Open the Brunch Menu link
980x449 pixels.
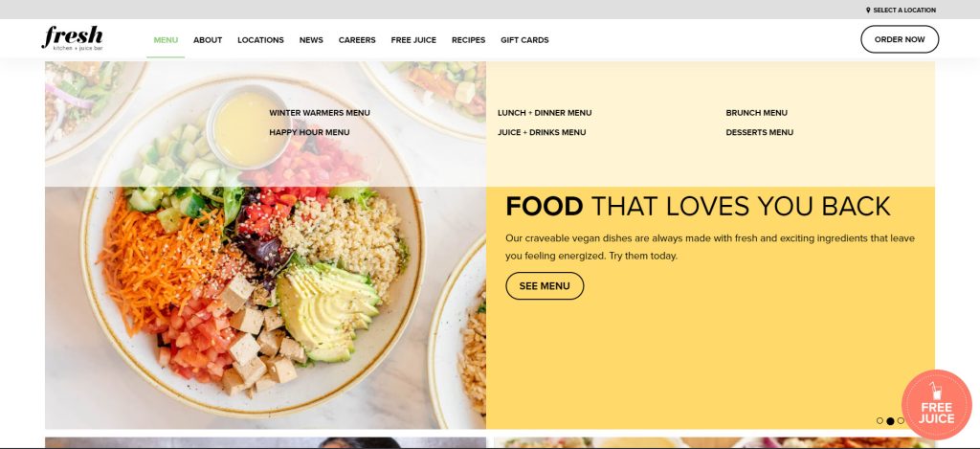click(x=756, y=113)
